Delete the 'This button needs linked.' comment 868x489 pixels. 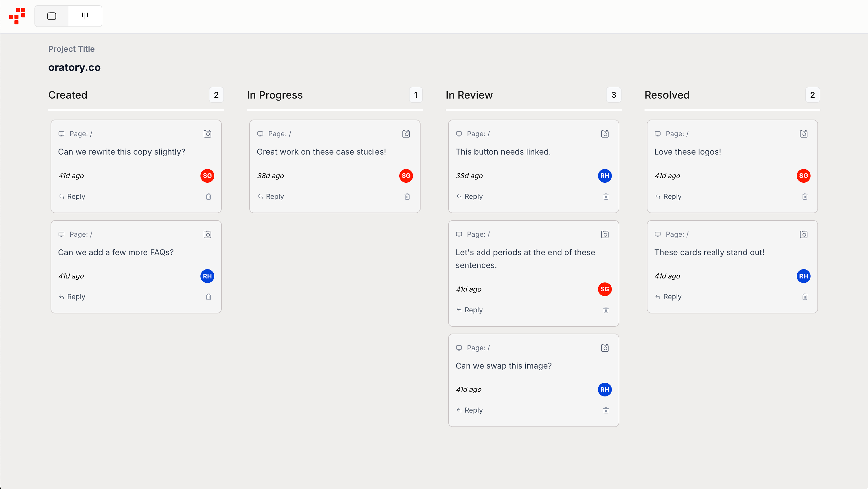(606, 197)
